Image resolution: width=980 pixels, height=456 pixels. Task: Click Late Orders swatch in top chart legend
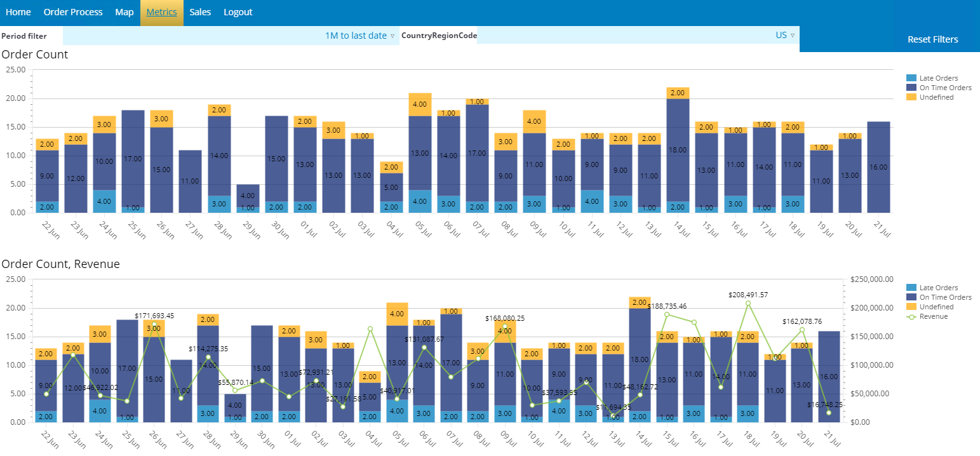[x=911, y=78]
